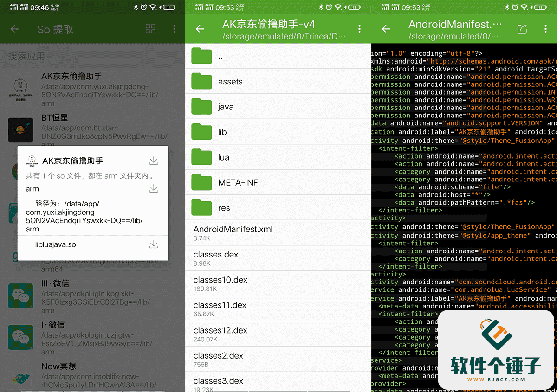Click alarm status icon in middle status bar
This screenshot has height=392, width=557.
coord(329,7)
